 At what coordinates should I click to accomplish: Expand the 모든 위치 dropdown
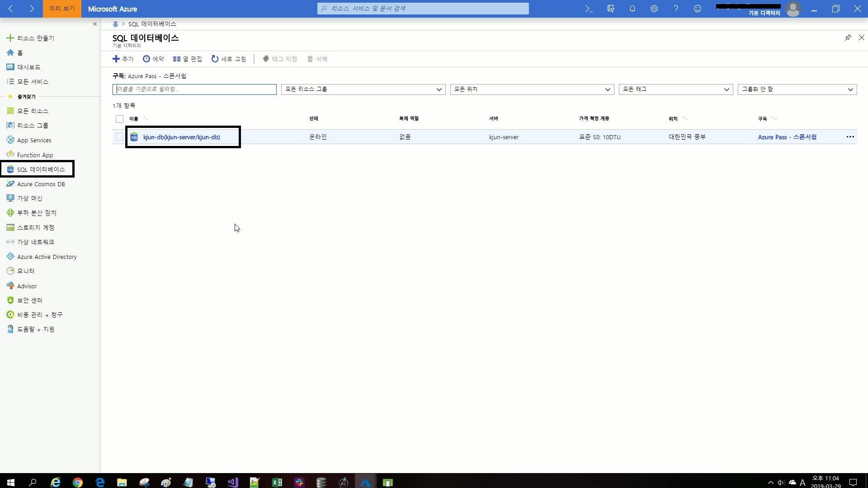coord(532,89)
